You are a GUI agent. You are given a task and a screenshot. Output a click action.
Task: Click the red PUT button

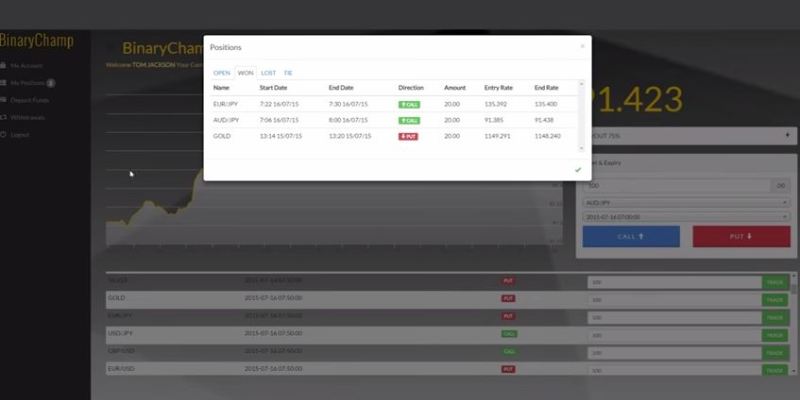pyautogui.click(x=741, y=237)
